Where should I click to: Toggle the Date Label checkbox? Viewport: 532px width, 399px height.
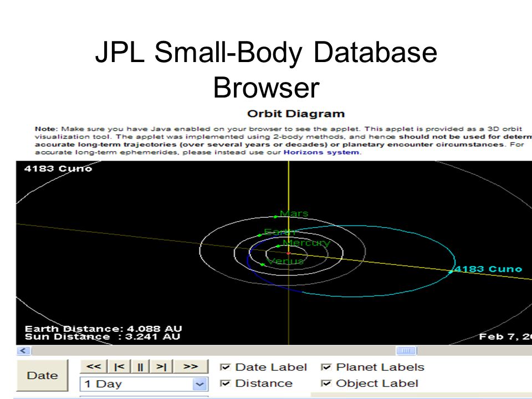[x=225, y=367]
